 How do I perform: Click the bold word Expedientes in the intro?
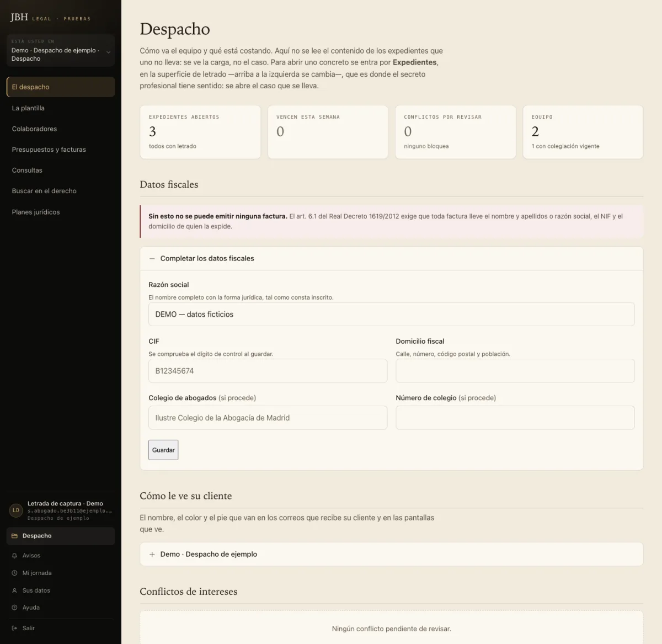pyautogui.click(x=415, y=62)
